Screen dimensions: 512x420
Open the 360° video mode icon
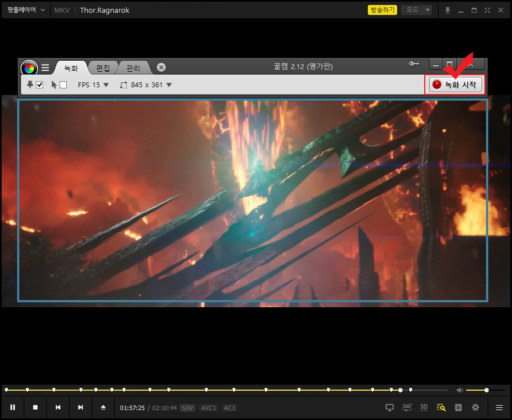(407, 407)
